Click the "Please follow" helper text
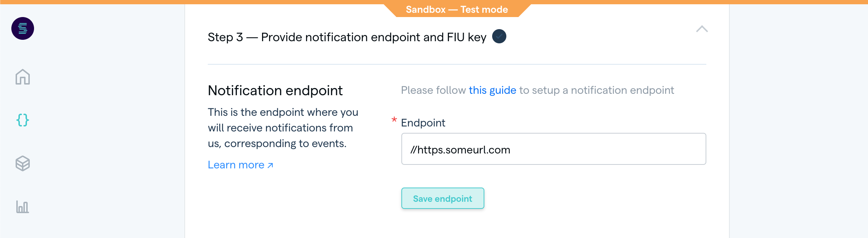 pos(433,90)
